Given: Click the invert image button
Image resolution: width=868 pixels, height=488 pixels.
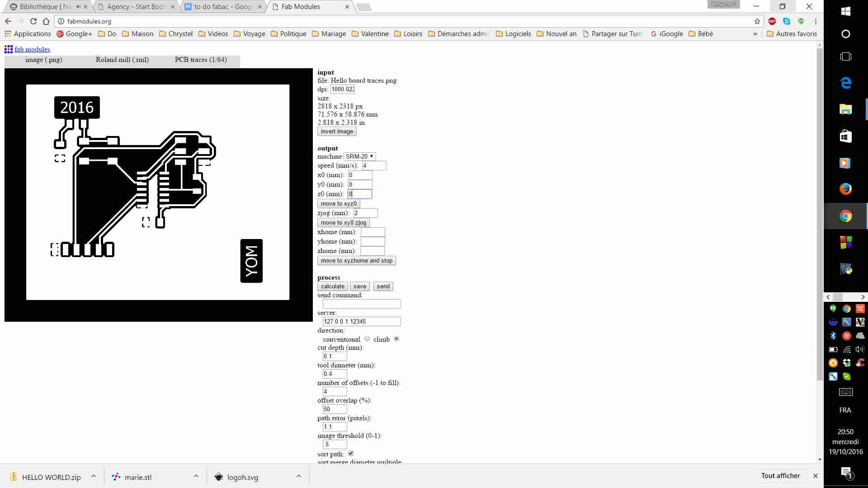Looking at the screenshot, I should 337,131.
